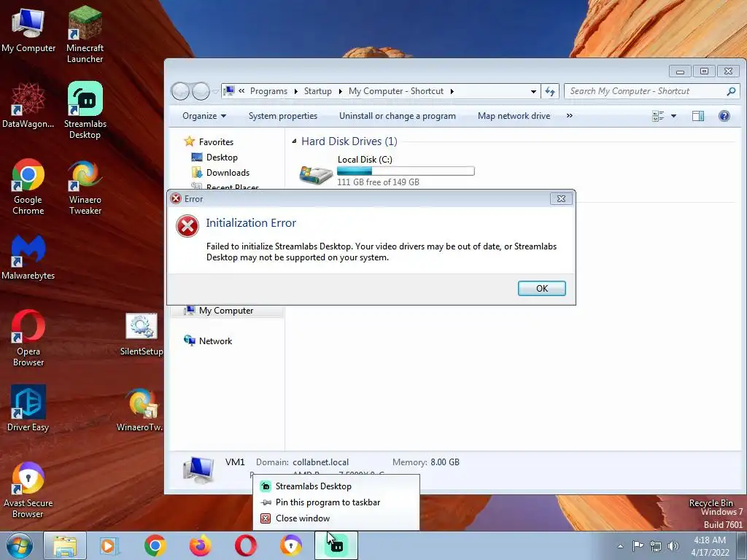Select Opera Browser desktop shortcut
The width and height of the screenshot is (747, 560).
coord(28,338)
